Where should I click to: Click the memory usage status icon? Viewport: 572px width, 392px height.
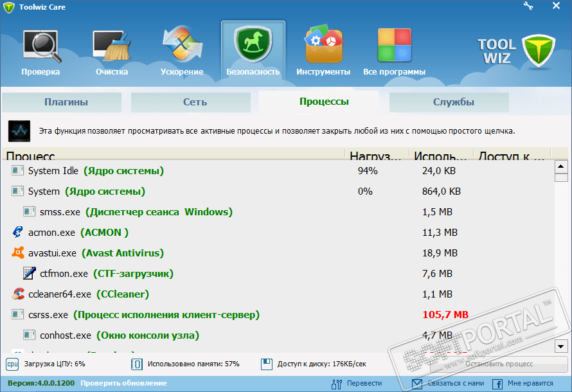coord(136,364)
